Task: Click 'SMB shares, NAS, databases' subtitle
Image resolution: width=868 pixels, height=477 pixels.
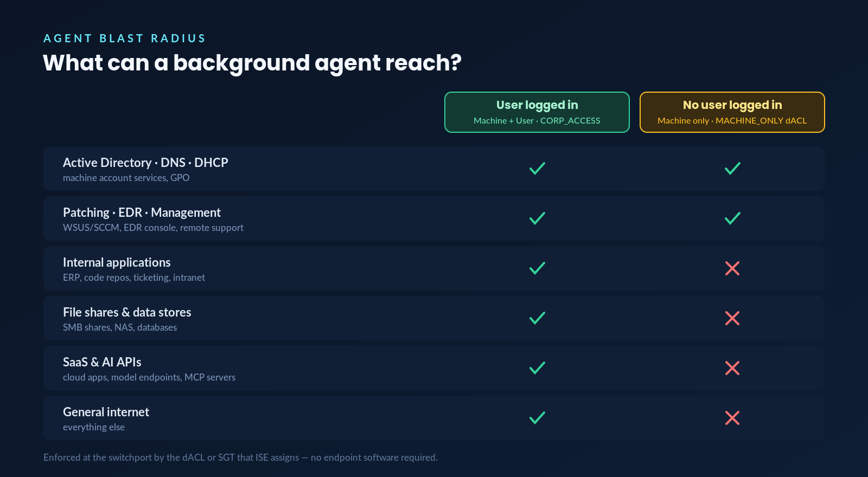Action: tap(120, 327)
